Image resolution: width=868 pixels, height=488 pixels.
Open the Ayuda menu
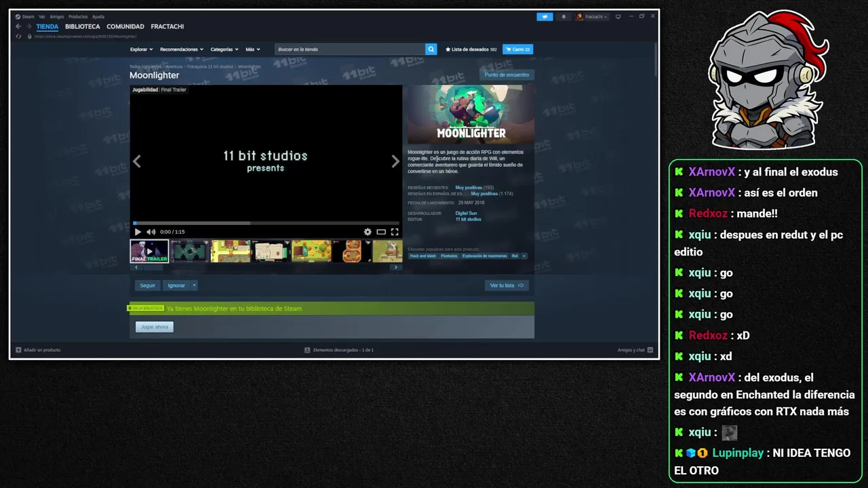pos(98,16)
